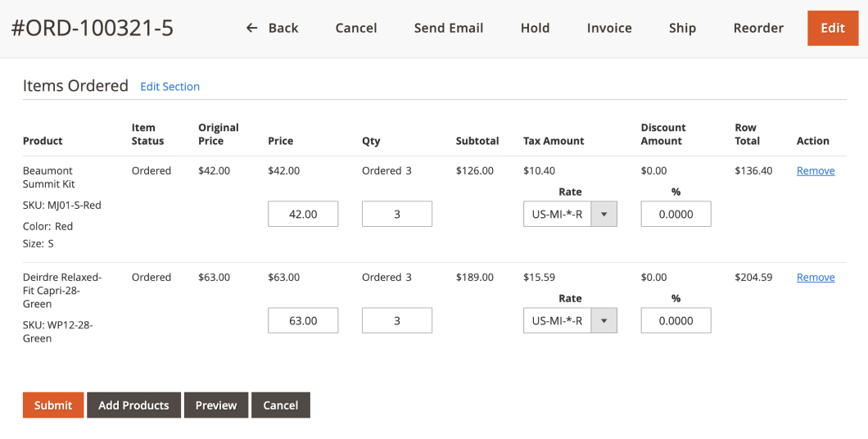Click the Original Price column header
Viewport: 868px width, 439px height.
tap(219, 134)
